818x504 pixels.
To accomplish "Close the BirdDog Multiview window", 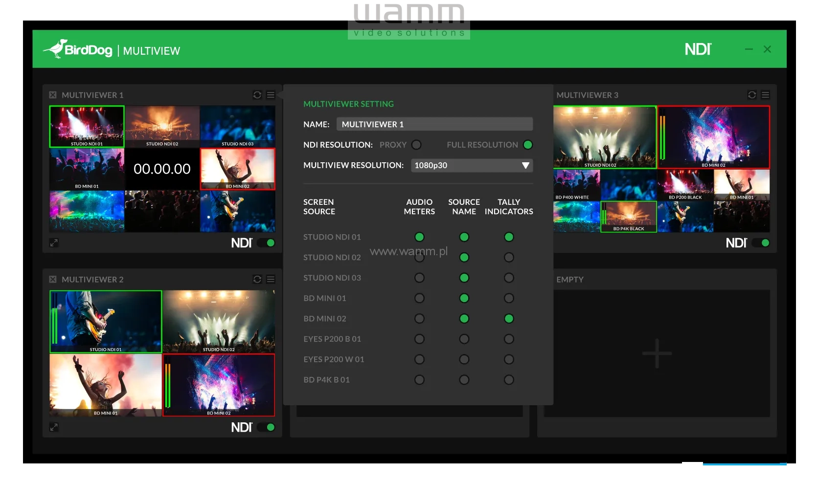I will pos(767,49).
